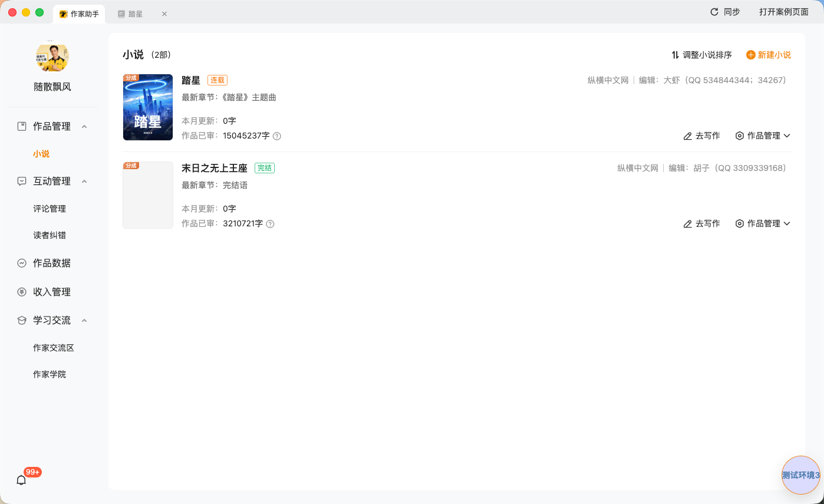Click help icon next to 15045237字

(x=277, y=136)
